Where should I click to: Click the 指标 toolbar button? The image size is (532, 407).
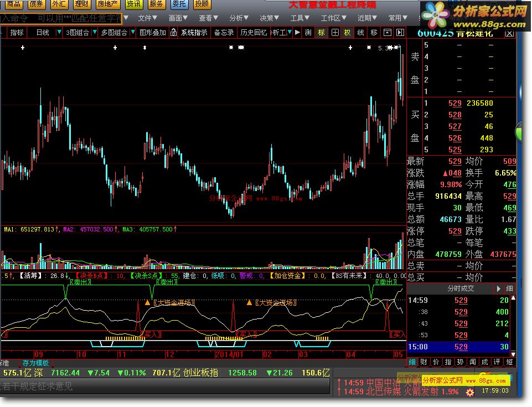coord(17,32)
